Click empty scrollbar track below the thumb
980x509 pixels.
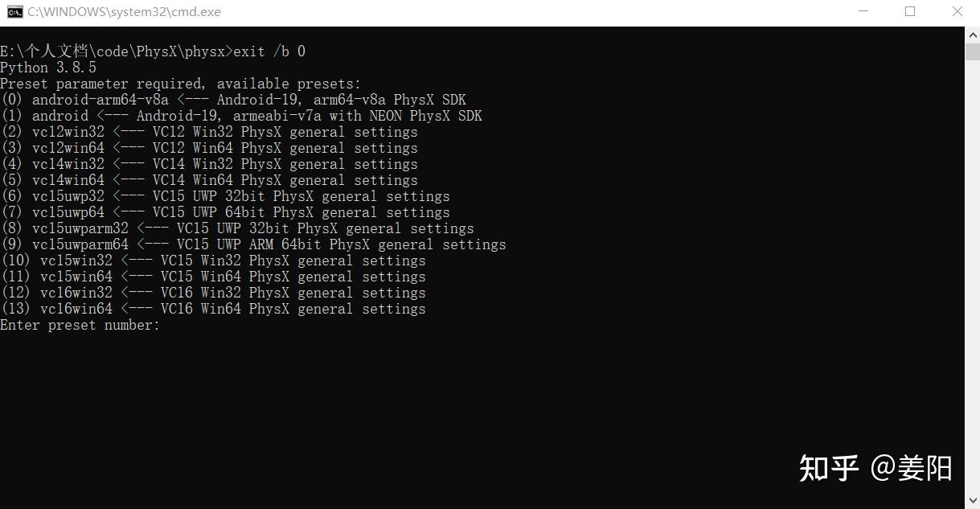972,281
